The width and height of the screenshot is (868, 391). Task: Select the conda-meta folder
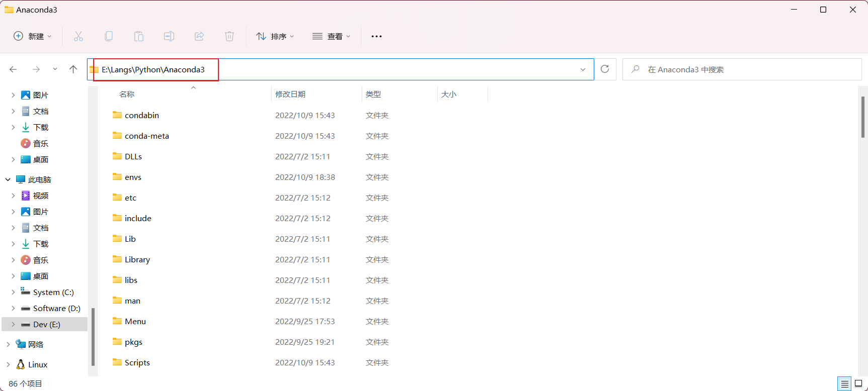[x=147, y=136]
